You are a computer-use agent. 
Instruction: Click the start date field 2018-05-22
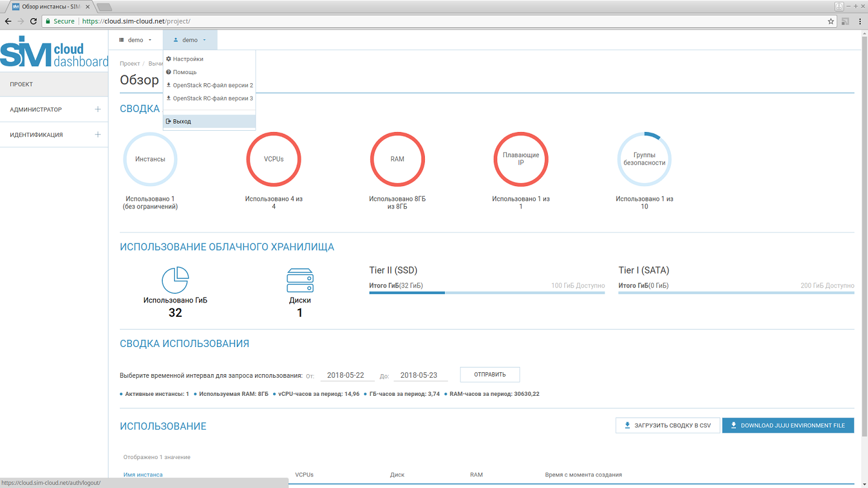coord(347,375)
